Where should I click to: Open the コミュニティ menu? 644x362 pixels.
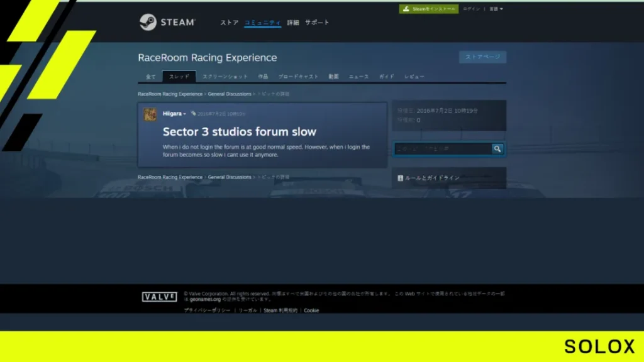click(262, 23)
